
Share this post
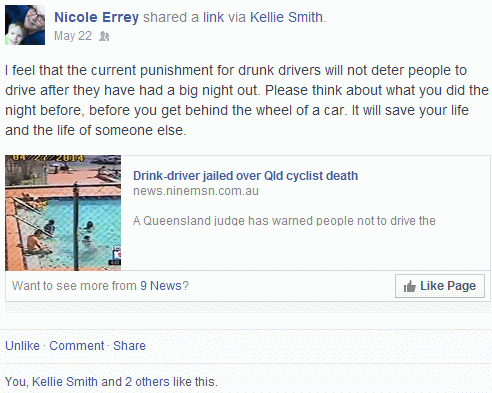tap(129, 346)
